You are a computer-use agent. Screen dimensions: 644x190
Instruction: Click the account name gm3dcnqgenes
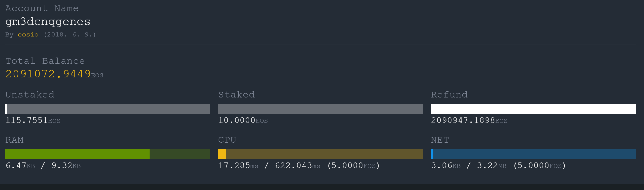tap(48, 22)
